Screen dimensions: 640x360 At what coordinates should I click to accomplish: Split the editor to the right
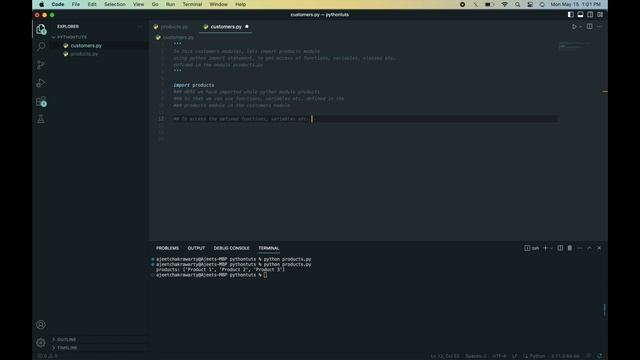coord(589,27)
